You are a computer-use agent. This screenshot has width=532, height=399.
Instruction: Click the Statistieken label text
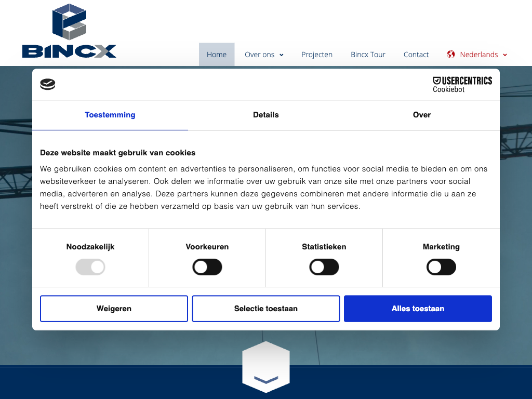(324, 247)
